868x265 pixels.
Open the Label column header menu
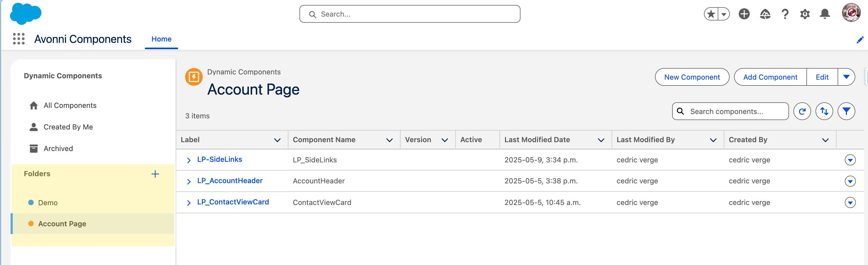(x=277, y=140)
